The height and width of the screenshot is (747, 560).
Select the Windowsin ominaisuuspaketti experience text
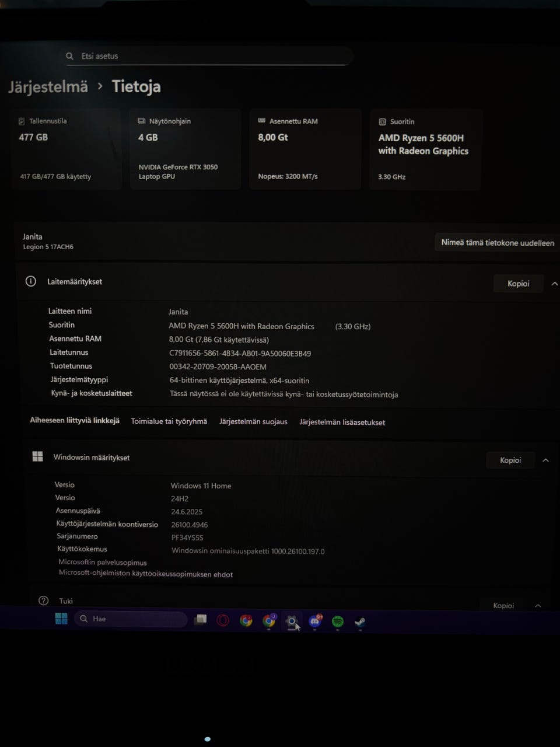(248, 551)
